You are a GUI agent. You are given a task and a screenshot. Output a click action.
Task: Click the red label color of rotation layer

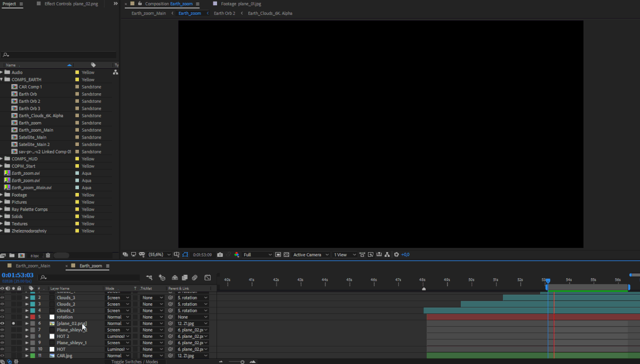point(33,317)
